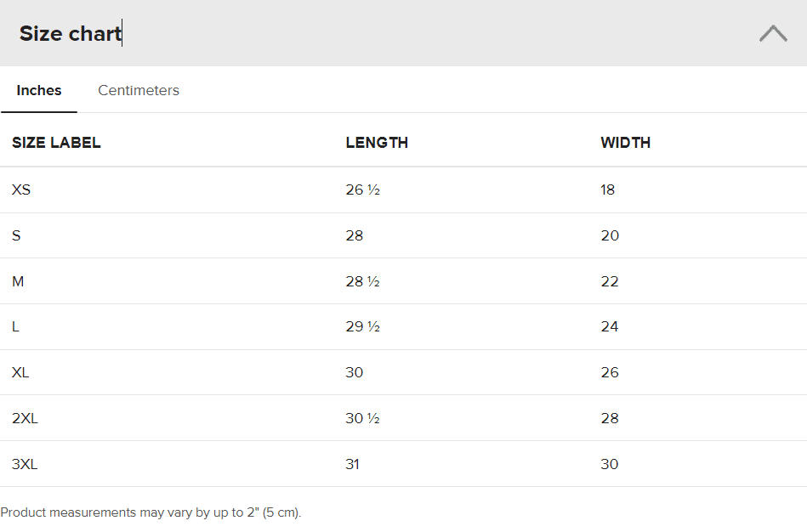Click the Size chart heading
This screenshot has height=532, width=807.
click(70, 33)
